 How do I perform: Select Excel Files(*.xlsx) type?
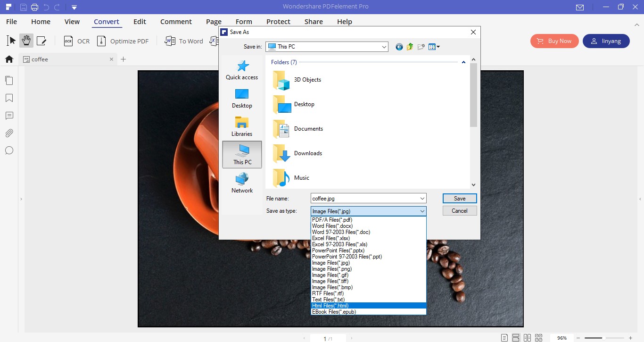click(369, 238)
